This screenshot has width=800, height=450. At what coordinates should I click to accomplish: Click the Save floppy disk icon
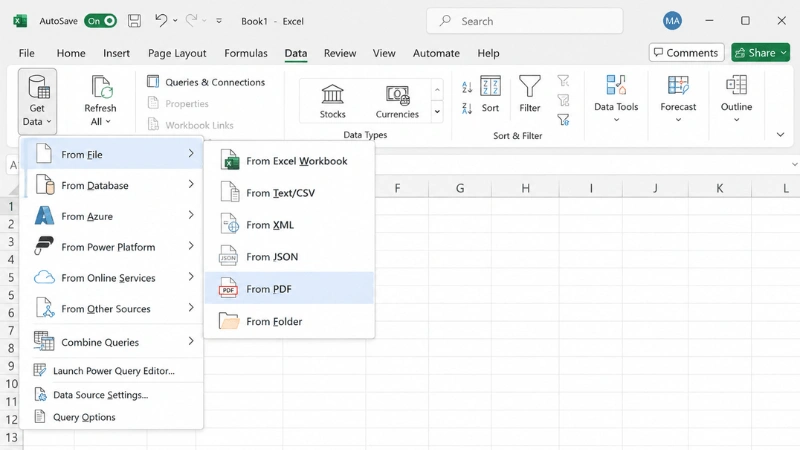click(134, 21)
